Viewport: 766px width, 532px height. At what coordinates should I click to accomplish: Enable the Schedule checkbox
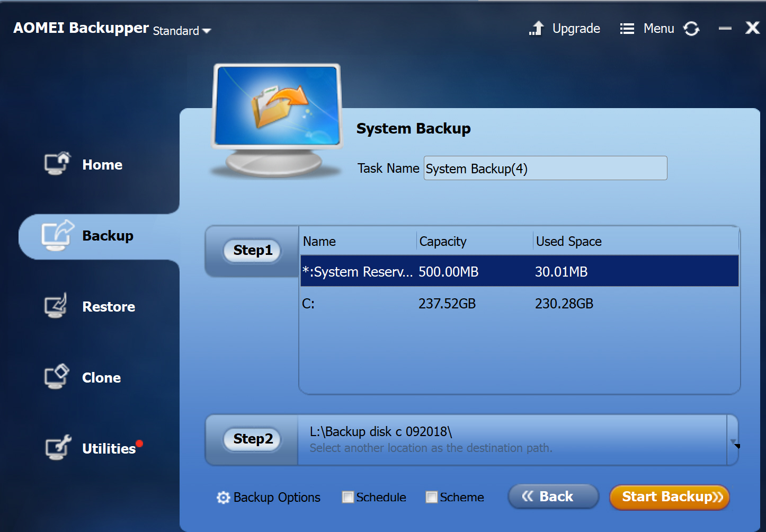click(348, 497)
